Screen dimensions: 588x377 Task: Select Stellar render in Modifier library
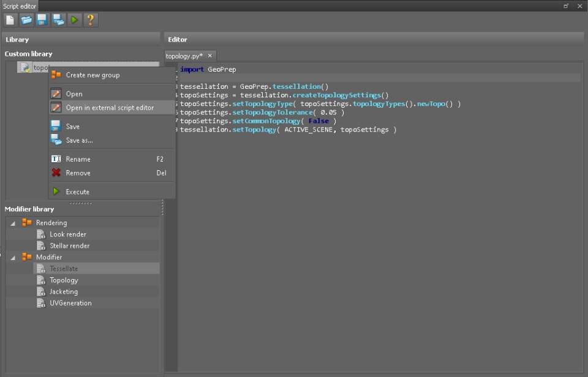coord(69,246)
